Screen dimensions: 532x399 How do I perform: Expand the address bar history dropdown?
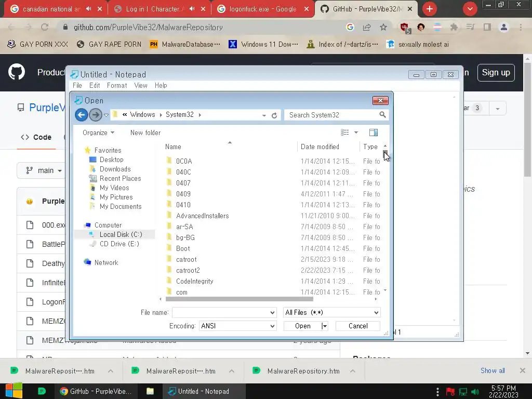[264, 115]
